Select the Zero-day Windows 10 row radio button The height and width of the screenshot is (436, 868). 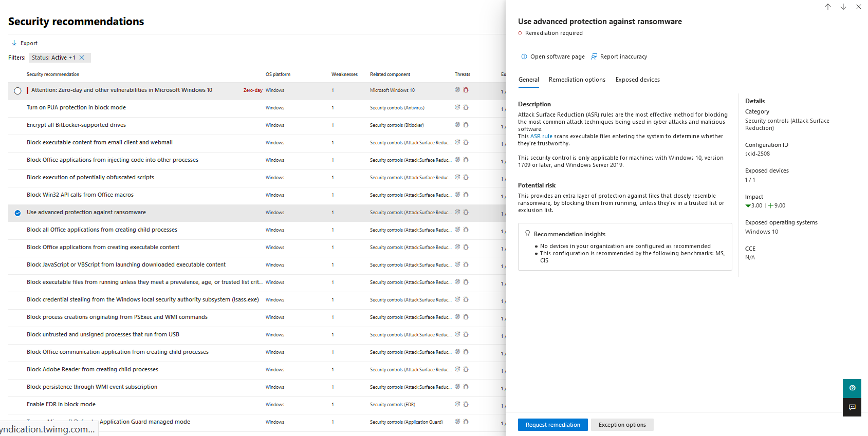17,91
